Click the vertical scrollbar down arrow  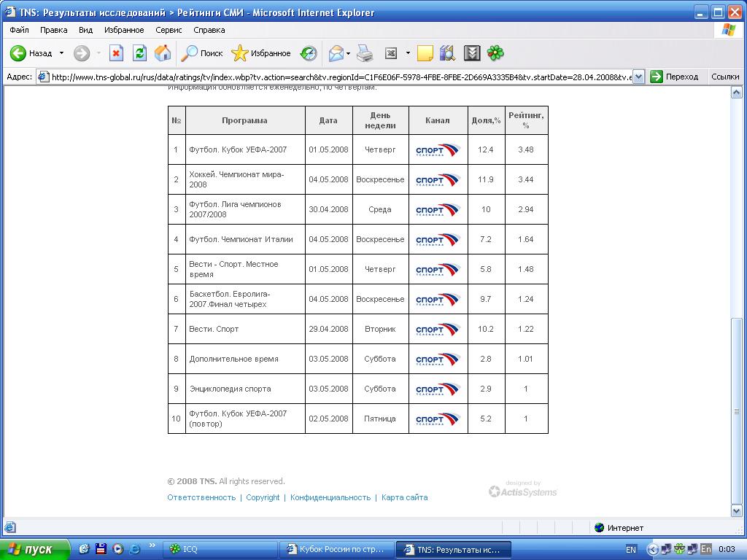point(737,512)
